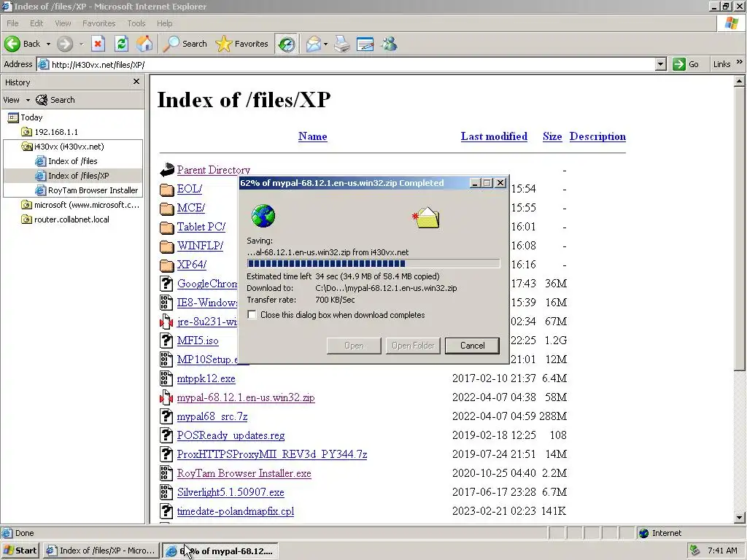Click the Edit page toolbar icon
Image resolution: width=747 pixels, height=560 pixels.
pos(365,44)
